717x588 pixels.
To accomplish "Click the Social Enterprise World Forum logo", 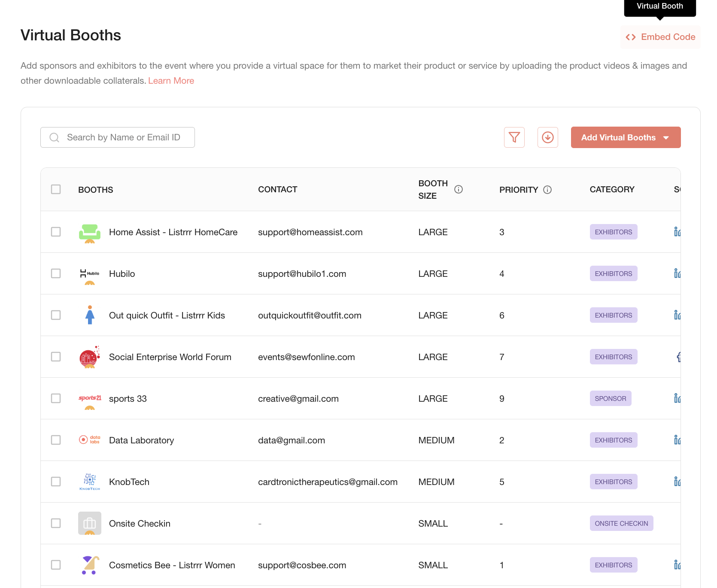I will [90, 357].
